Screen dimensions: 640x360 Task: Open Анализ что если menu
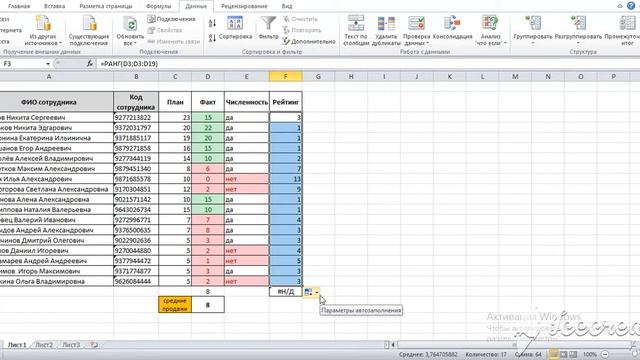491,31
